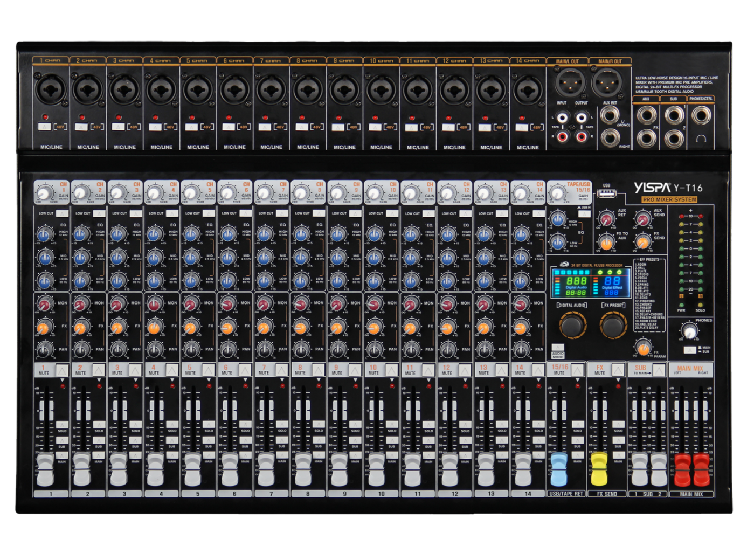The image size is (747, 560).
Task: Click the '1.ROOM' entry in EFF PRESETS list
Action: [640, 264]
